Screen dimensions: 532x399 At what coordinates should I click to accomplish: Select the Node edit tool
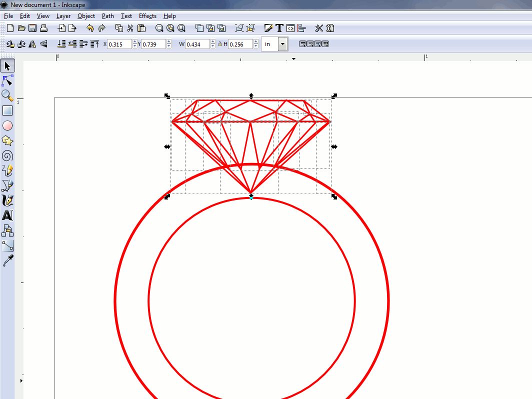(x=7, y=80)
